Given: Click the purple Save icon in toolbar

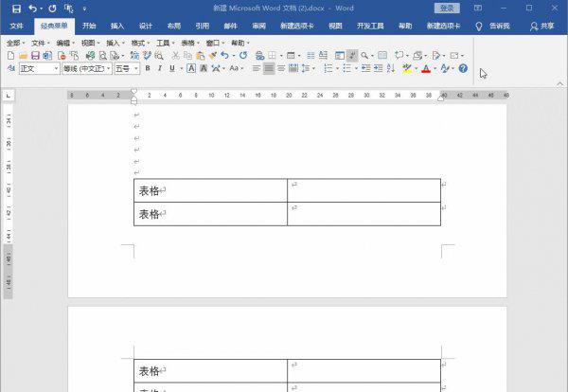Looking at the screenshot, I should coord(35,56).
